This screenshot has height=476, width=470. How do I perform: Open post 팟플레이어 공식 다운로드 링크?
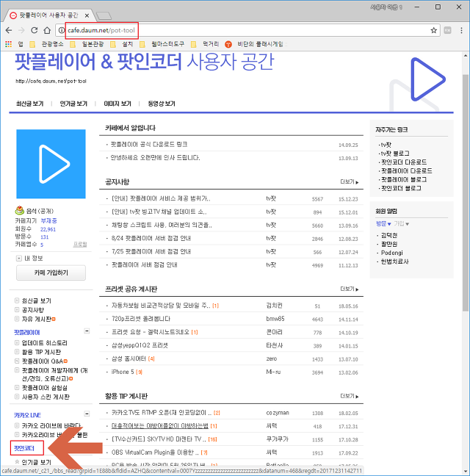[148, 145]
